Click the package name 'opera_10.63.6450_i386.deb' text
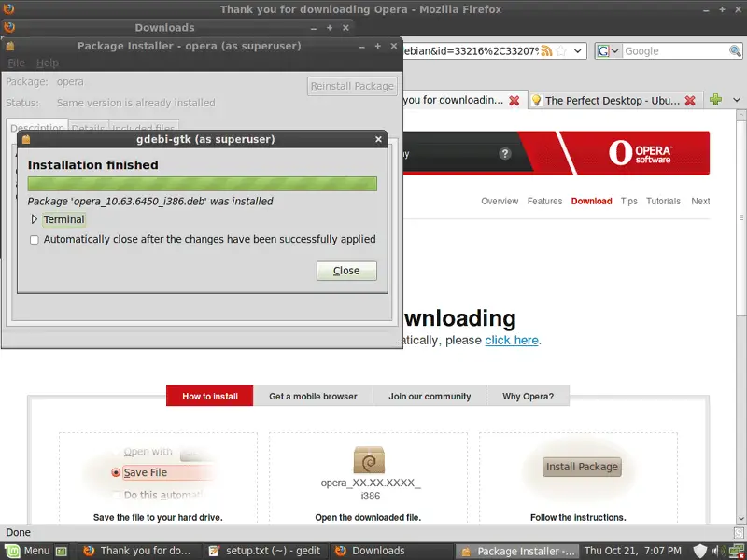Viewport: 747px width, 560px height. (x=140, y=201)
